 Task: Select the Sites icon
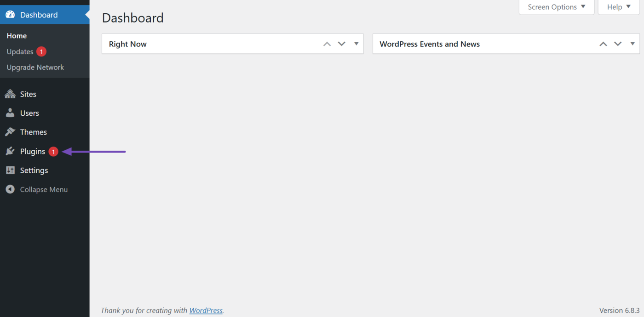click(x=10, y=94)
